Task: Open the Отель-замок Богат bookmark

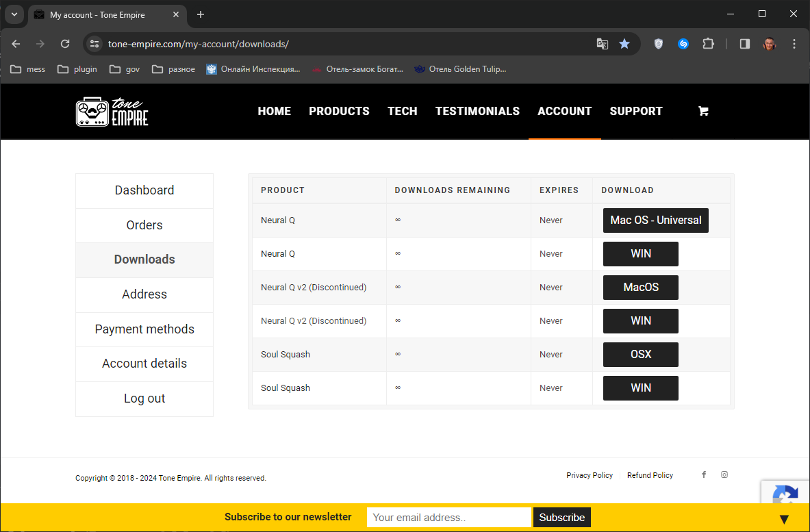Action: click(x=357, y=68)
